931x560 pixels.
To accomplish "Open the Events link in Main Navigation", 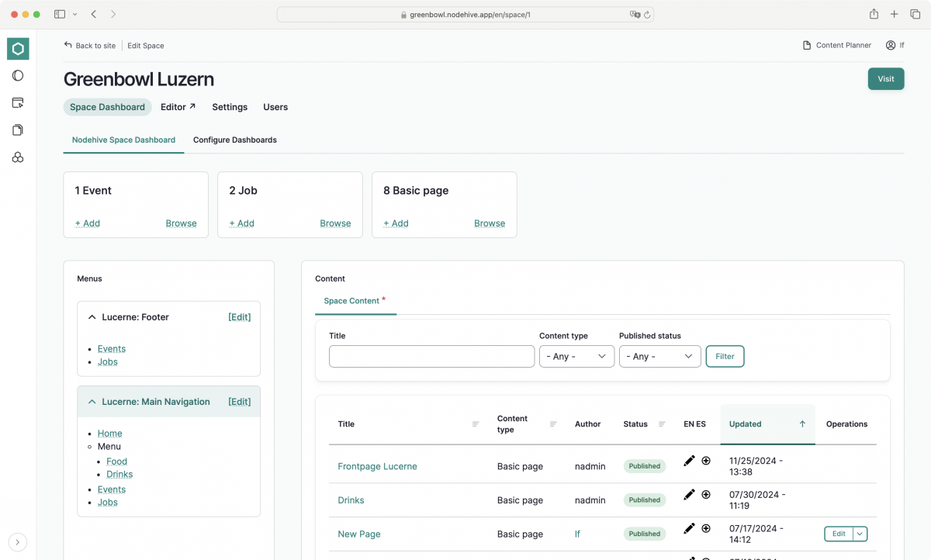I will 112,490.
